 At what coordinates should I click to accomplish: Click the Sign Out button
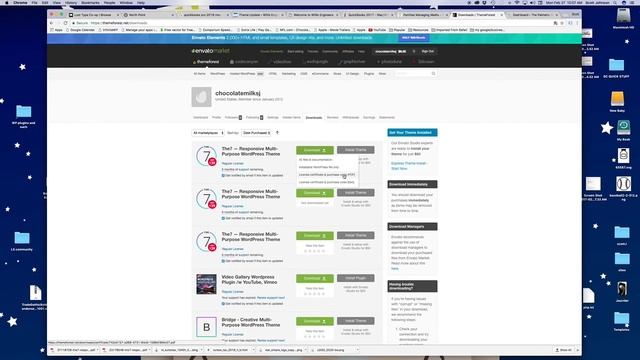tap(428, 51)
